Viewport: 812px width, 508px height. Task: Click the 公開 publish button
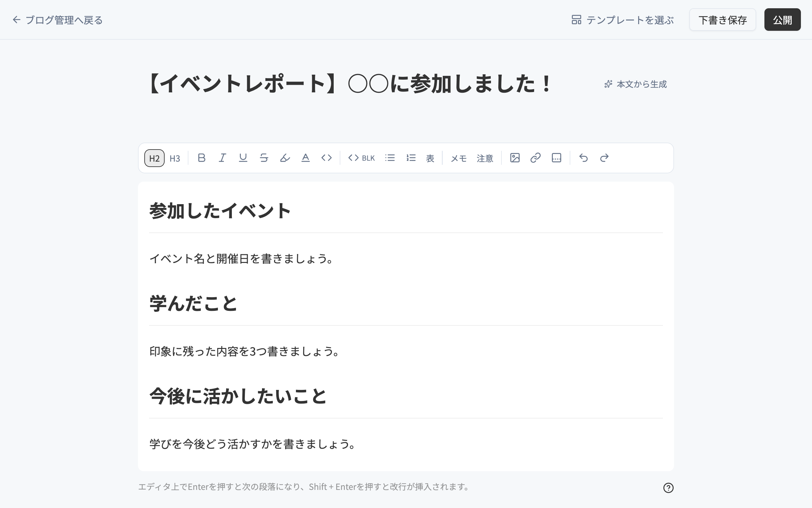[x=783, y=20]
